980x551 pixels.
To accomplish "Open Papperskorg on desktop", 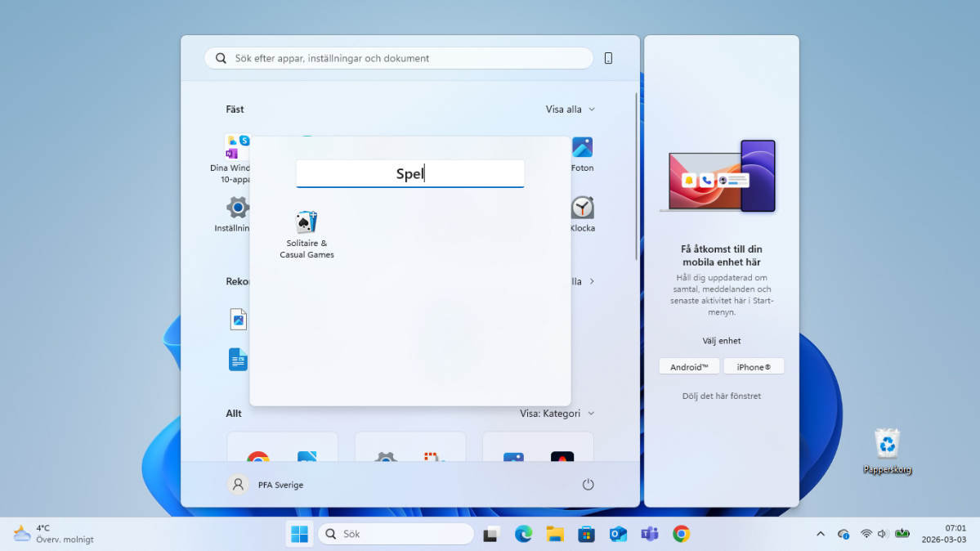I will (x=887, y=450).
